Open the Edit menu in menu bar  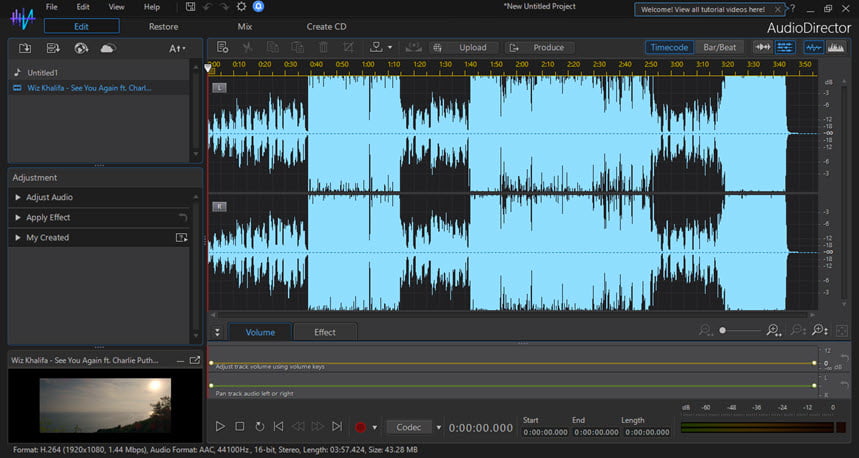tap(83, 7)
